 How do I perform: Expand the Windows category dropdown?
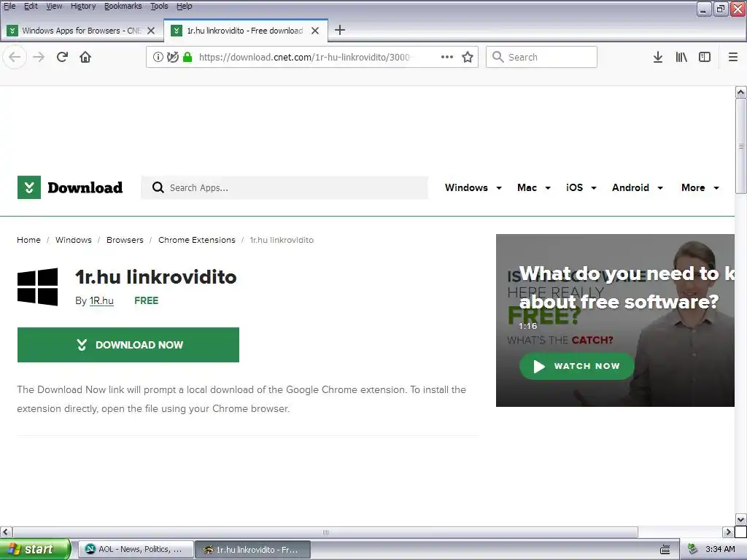473,187
